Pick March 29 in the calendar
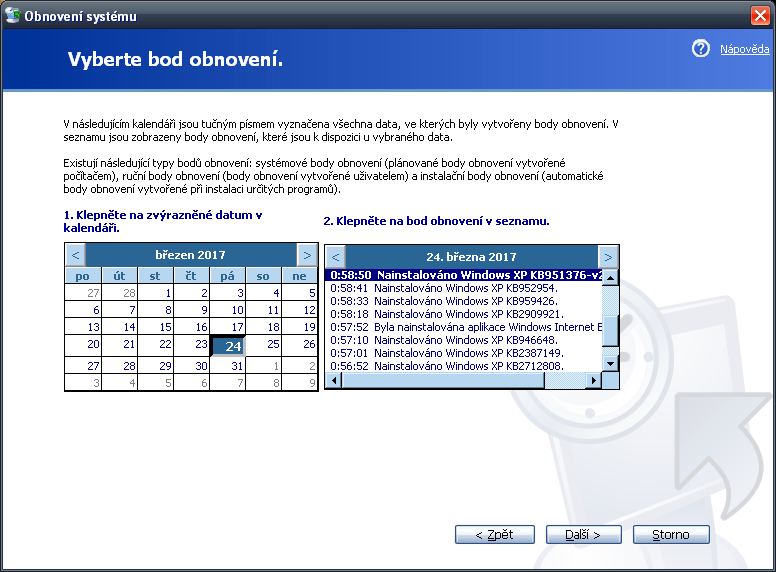Image resolution: width=776 pixels, height=572 pixels. [155, 366]
